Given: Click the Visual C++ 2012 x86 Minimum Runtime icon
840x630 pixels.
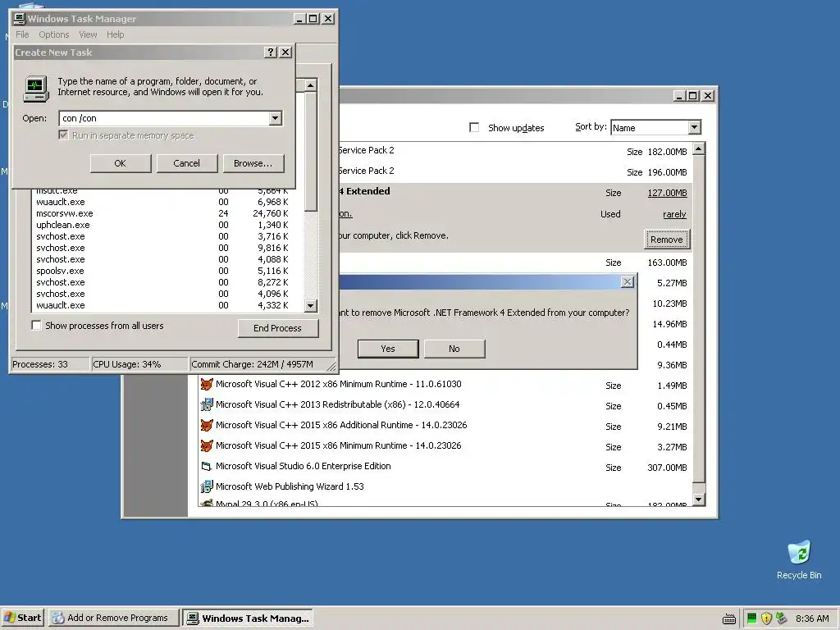Looking at the screenshot, I should pyautogui.click(x=206, y=384).
